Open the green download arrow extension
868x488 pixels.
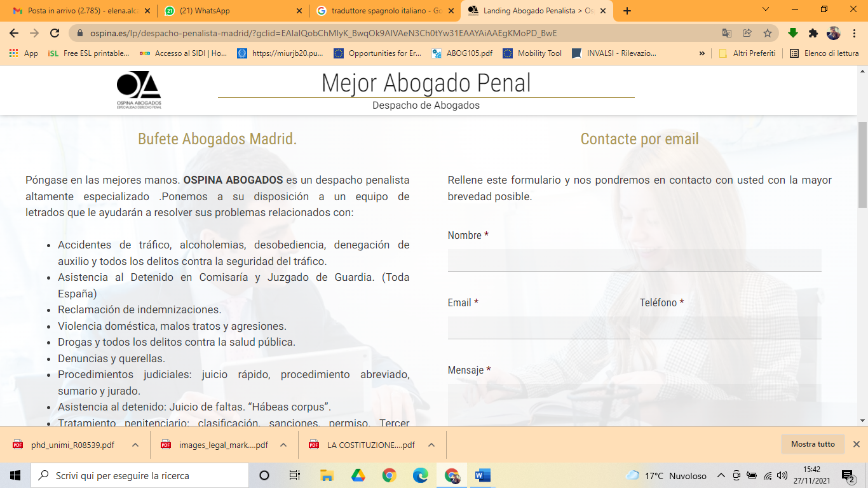pos(792,33)
